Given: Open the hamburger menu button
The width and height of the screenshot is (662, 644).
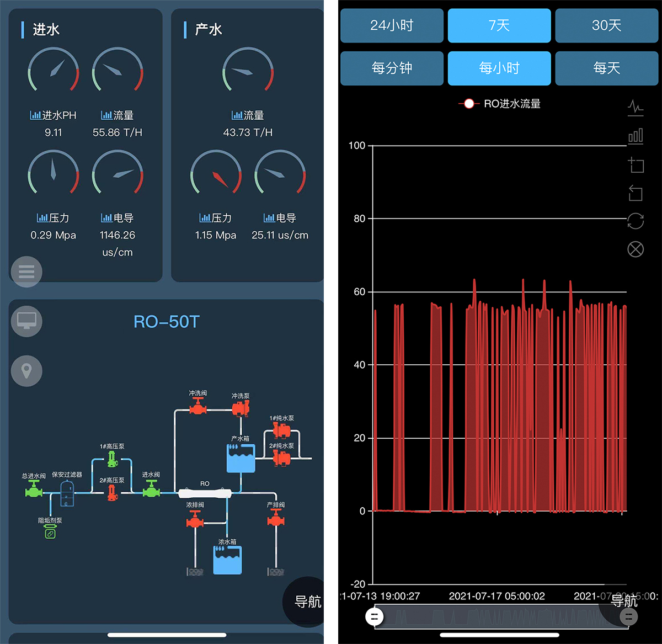Looking at the screenshot, I should (26, 272).
